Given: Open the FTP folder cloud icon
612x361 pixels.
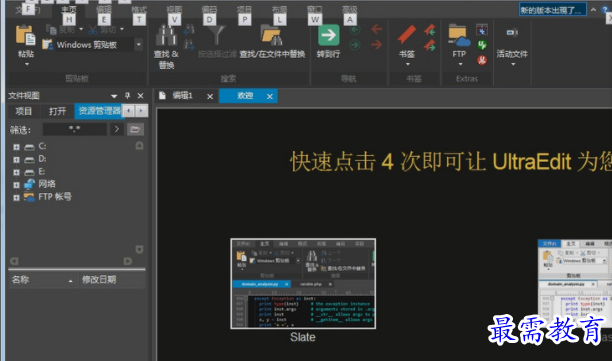Looking at the screenshot, I should click(x=459, y=36).
